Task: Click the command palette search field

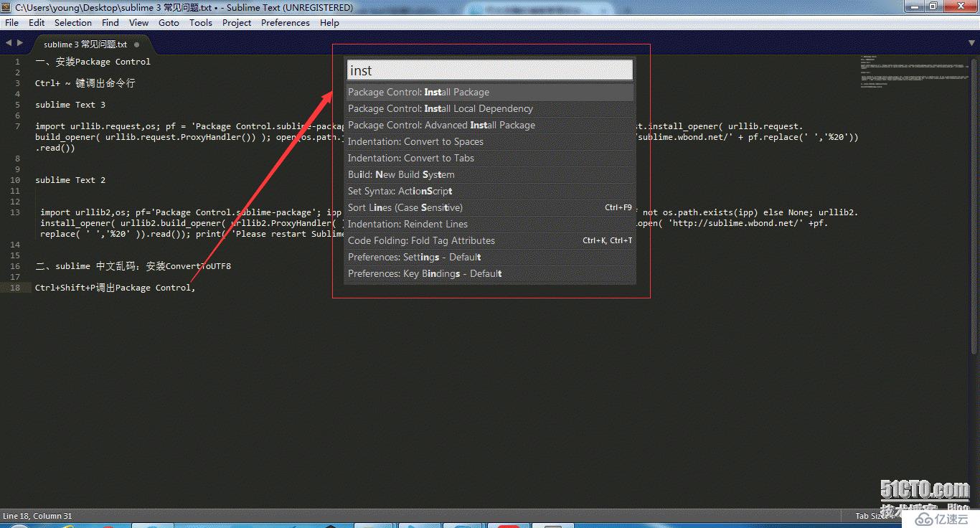Action: (490, 70)
